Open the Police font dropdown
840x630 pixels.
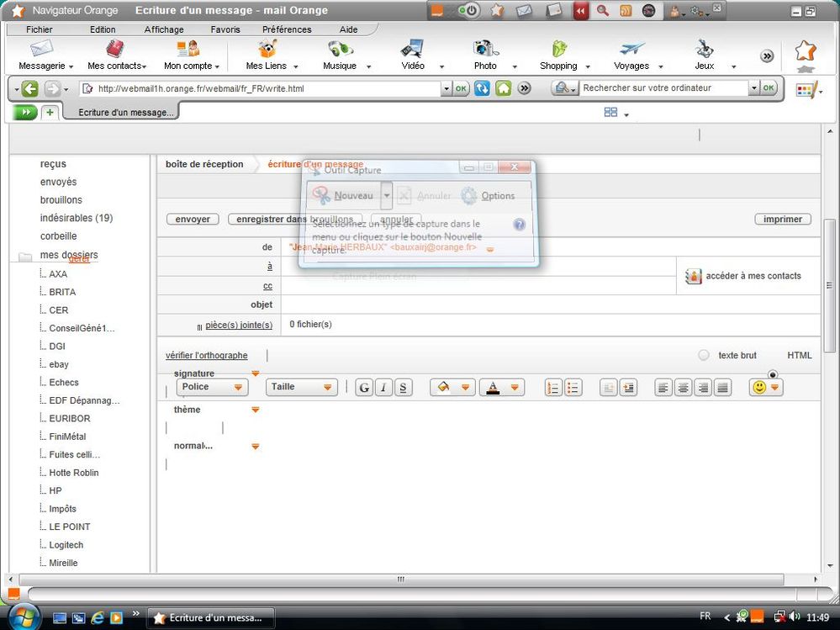pos(212,387)
